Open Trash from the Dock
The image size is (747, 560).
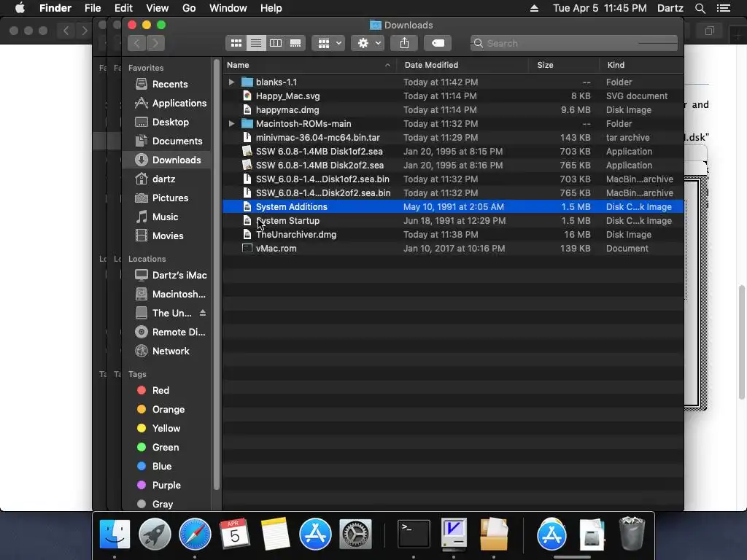[632, 534]
